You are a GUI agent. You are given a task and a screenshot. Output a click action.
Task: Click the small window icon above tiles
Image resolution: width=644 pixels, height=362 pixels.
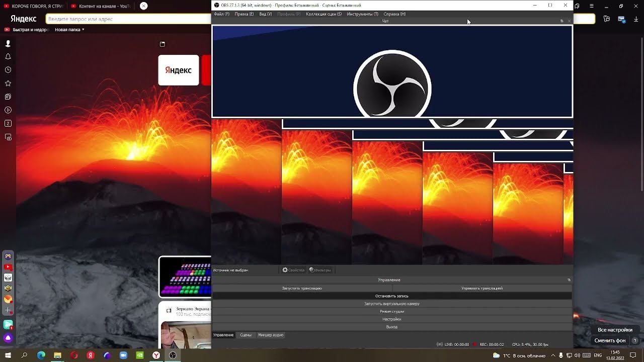tap(162, 44)
